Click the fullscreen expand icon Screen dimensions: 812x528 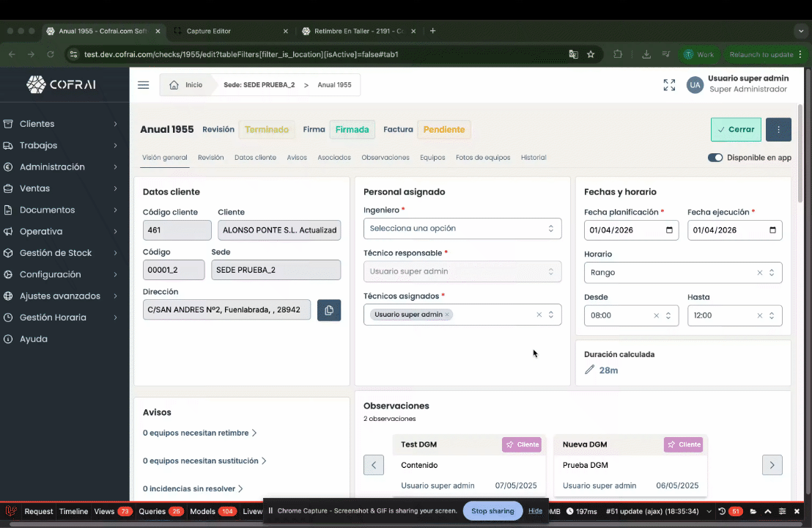(x=669, y=85)
